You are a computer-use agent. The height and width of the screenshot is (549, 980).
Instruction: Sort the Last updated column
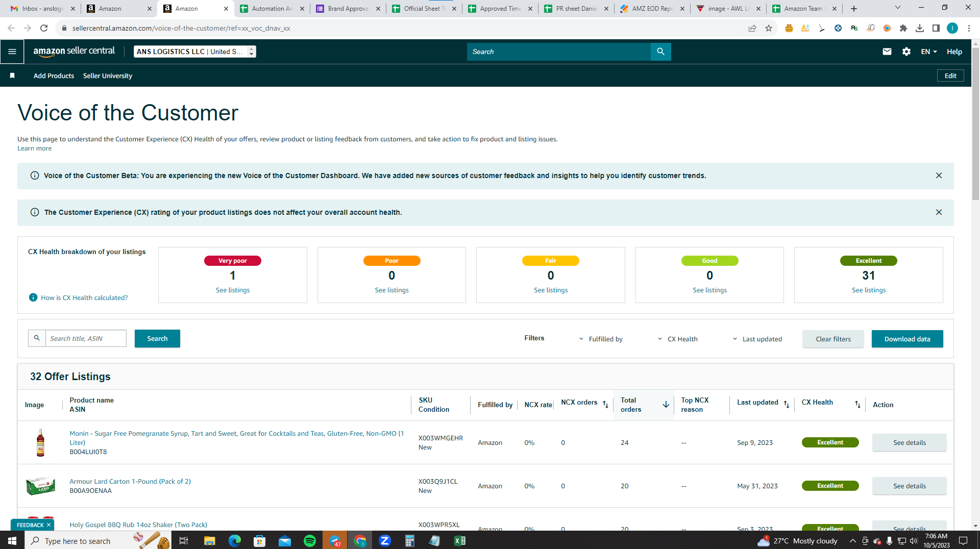point(787,404)
